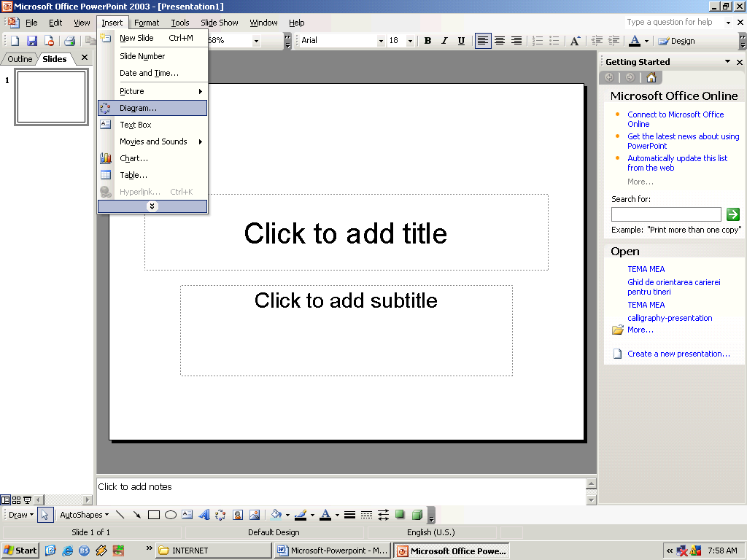The width and height of the screenshot is (747, 560).
Task: Open the Picture submenu
Action: point(152,91)
